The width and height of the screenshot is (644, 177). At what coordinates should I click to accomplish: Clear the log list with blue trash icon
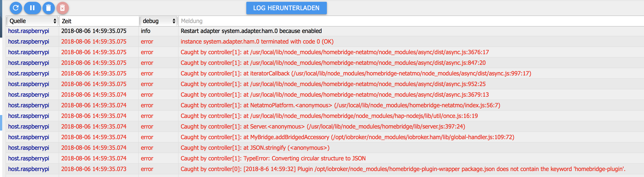click(x=48, y=8)
